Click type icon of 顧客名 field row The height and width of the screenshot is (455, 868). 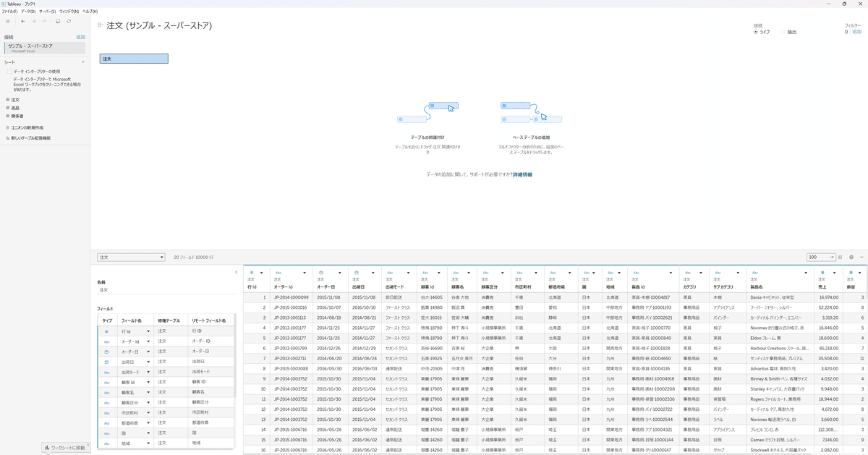(x=106, y=392)
